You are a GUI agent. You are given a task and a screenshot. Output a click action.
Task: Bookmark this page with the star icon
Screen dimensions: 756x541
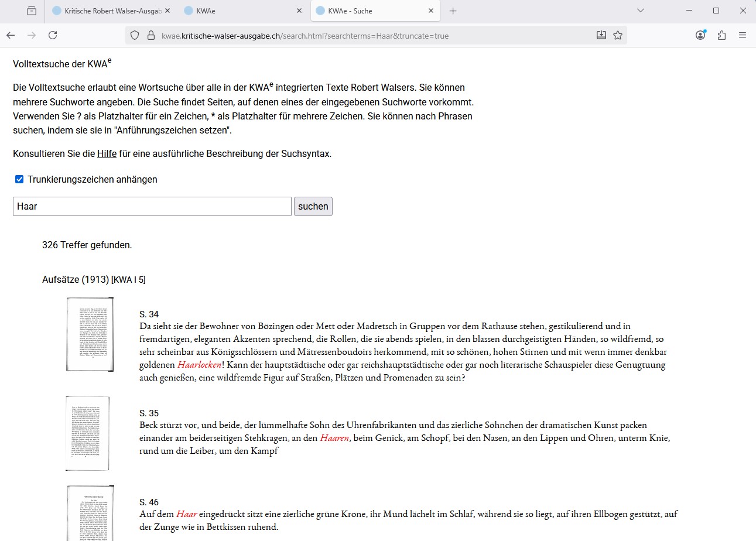pyautogui.click(x=618, y=35)
